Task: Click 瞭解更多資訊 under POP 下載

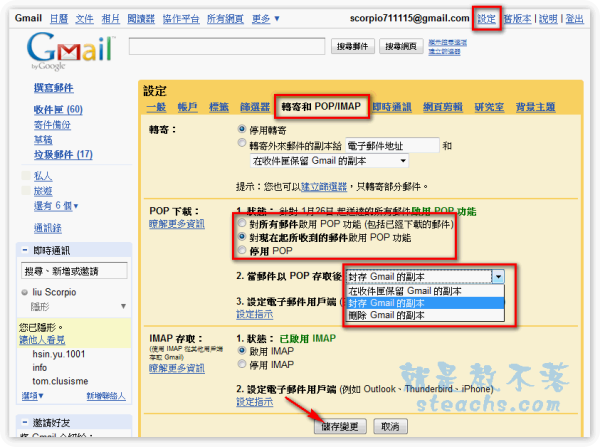Action: click(177, 224)
